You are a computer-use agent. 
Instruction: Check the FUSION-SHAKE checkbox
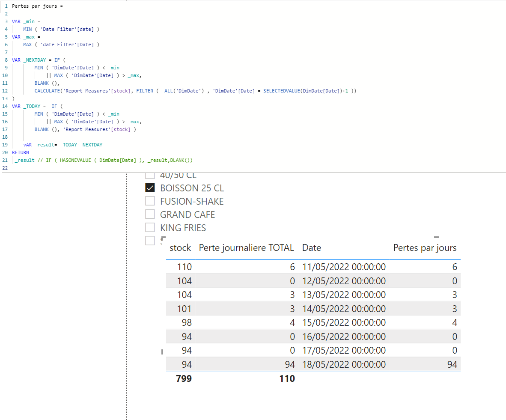(x=150, y=201)
